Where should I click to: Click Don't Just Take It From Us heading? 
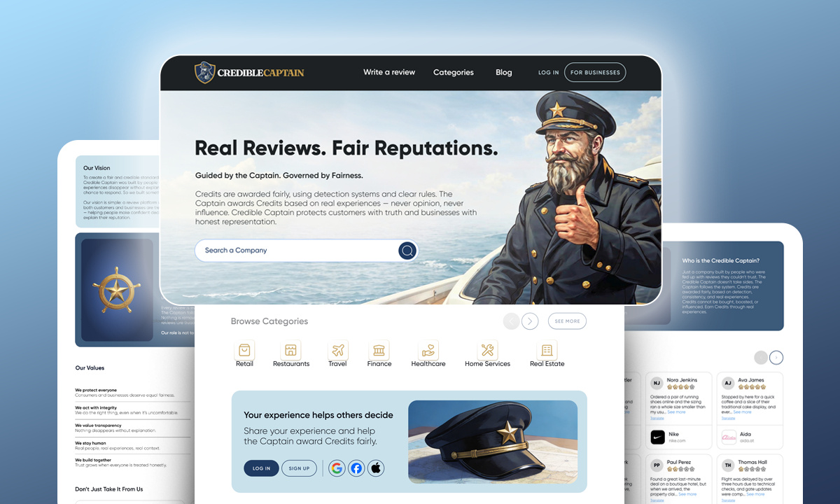[109, 489]
